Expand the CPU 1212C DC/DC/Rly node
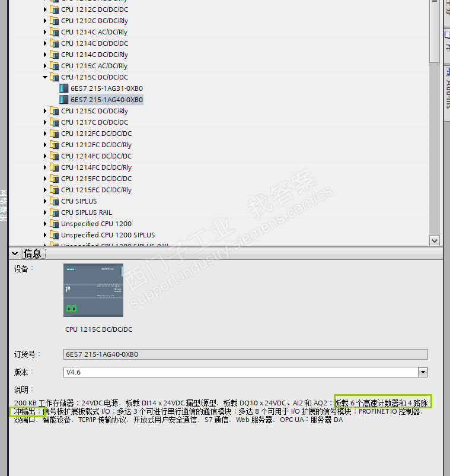450x476 pixels. coord(45,21)
